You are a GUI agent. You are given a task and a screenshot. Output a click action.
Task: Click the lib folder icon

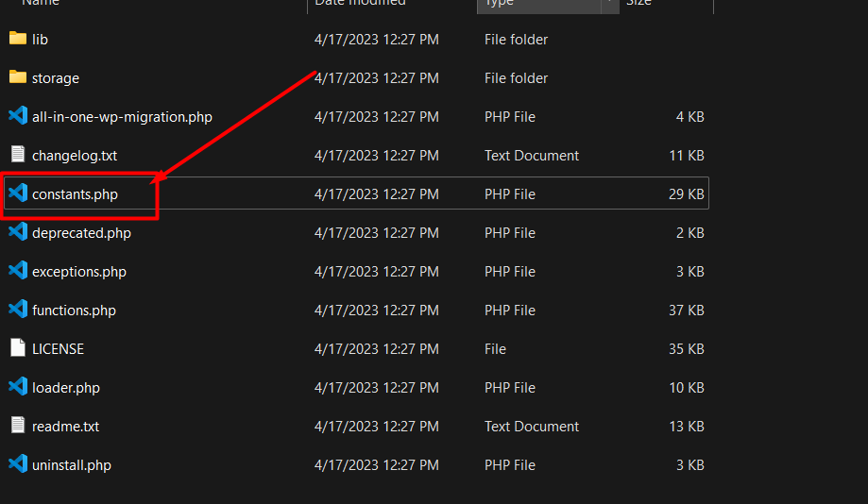[17, 39]
